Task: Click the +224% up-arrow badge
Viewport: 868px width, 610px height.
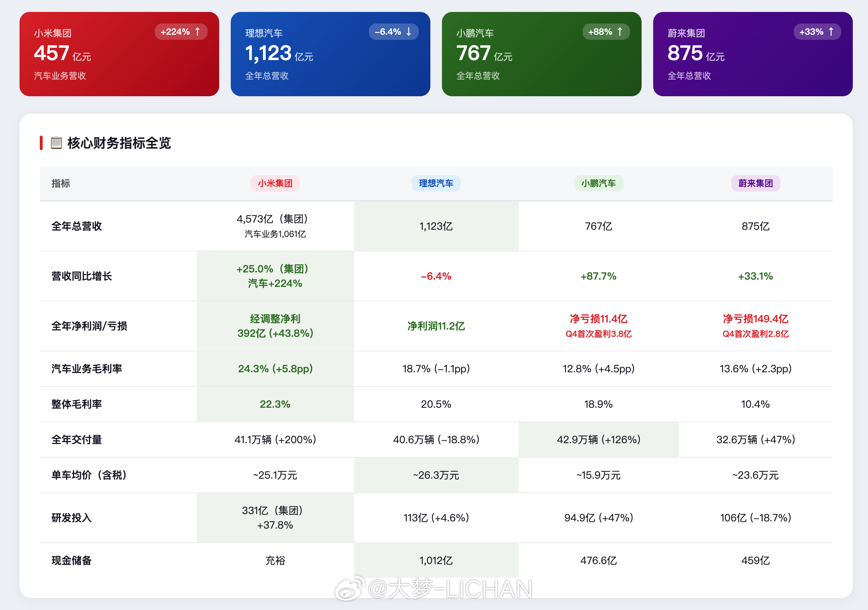Action: [x=181, y=32]
